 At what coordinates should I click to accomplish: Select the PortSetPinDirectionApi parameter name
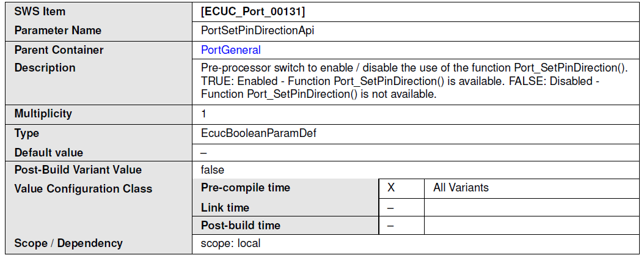click(257, 31)
